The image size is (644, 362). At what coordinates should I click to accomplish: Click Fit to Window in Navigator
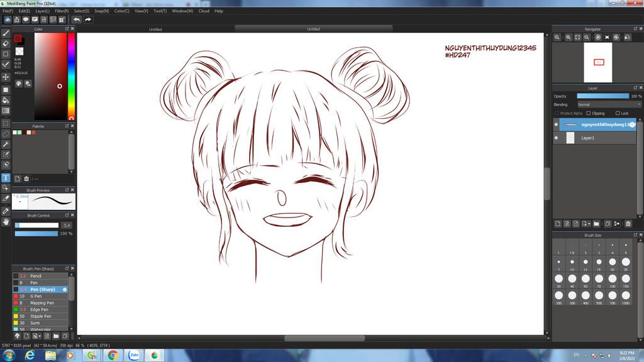point(578,37)
